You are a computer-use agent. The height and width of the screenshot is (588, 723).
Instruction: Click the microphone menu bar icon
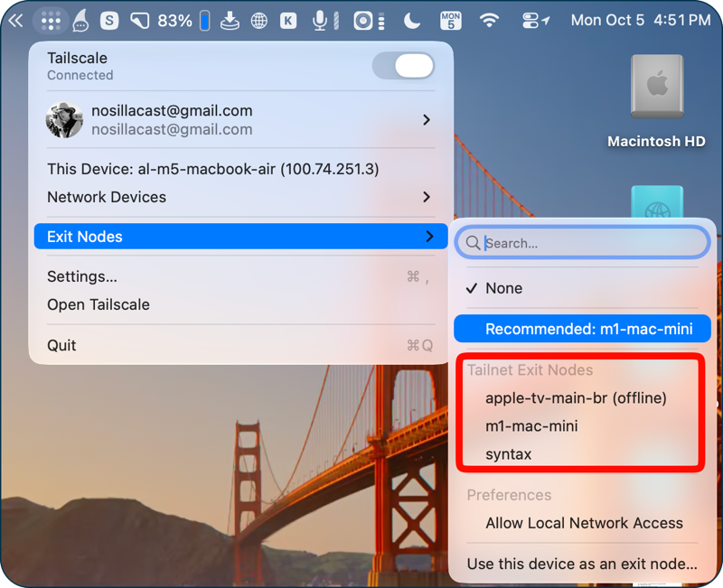pyautogui.click(x=325, y=21)
